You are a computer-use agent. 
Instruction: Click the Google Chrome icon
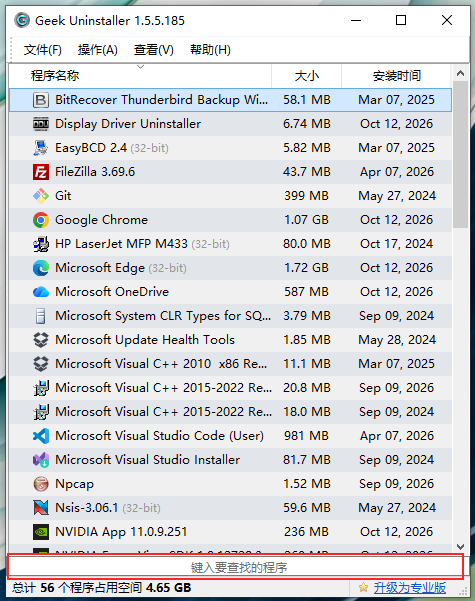coord(41,220)
